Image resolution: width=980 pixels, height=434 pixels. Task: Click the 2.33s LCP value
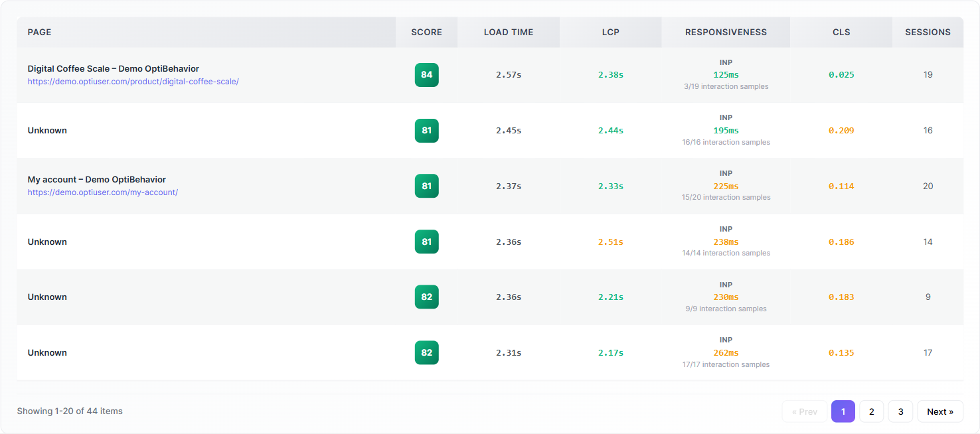[x=611, y=186]
